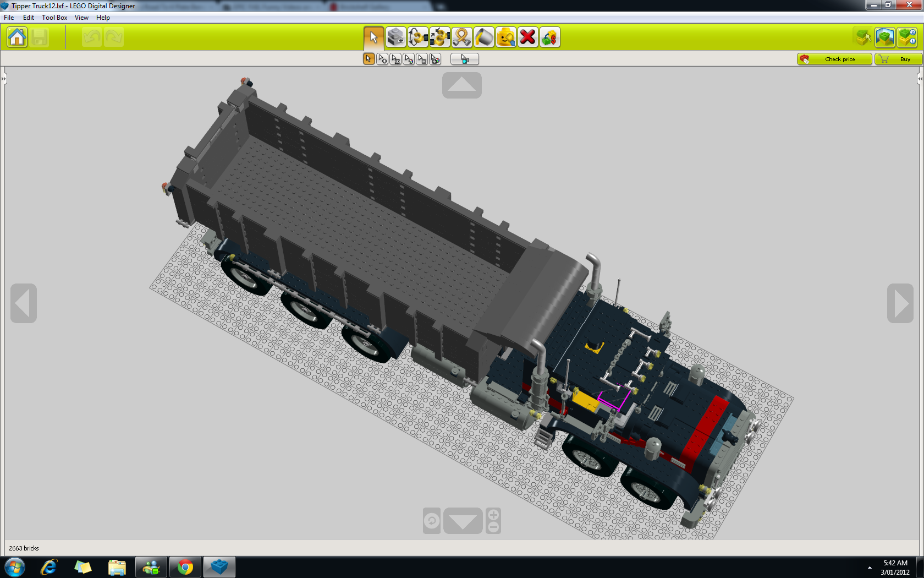Collapse the right panel with its chevron
Screen dimensions: 924x578
point(919,79)
